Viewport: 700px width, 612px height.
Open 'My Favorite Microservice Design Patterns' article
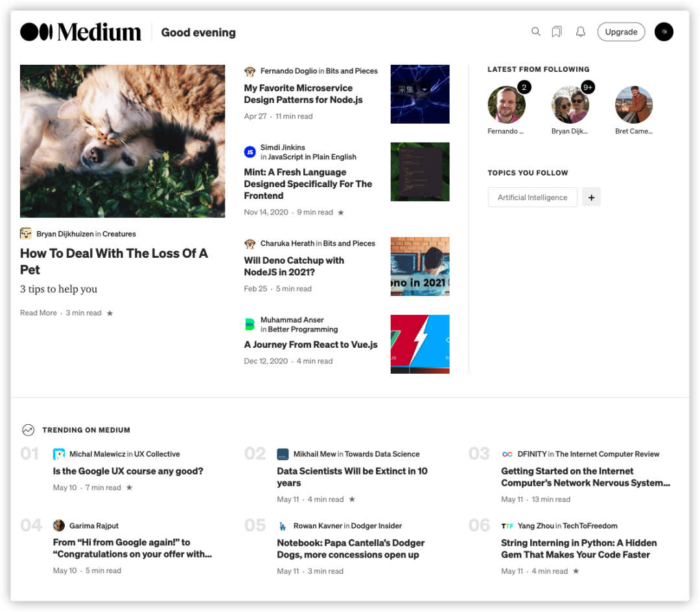coord(303,94)
